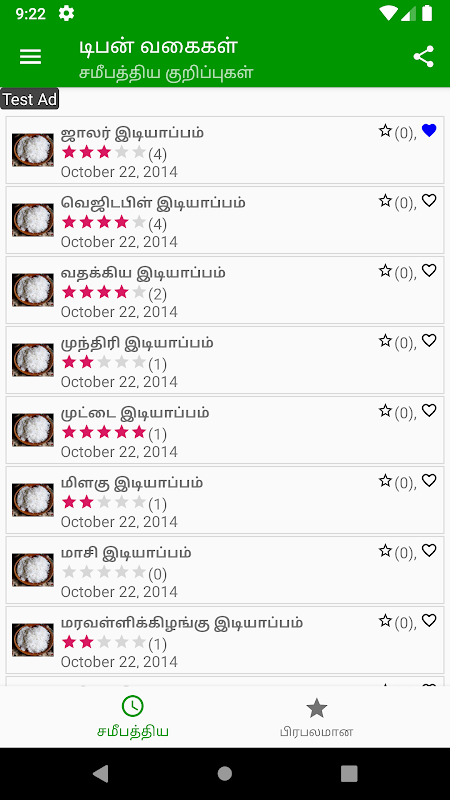Click rating stars of முட்டை இடியாப்பம்
Screen dimensions: 450x800
pos(104,433)
